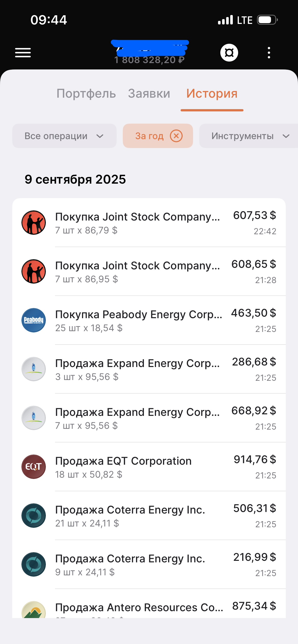Clear the "За год" period filter
Image resolution: width=298 pixels, height=644 pixels.
[x=176, y=136]
